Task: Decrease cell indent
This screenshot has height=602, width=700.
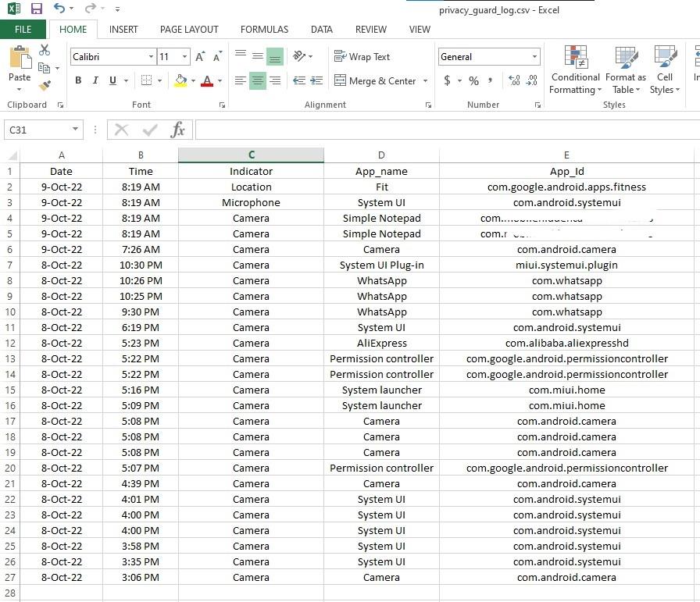Action: pos(299,80)
